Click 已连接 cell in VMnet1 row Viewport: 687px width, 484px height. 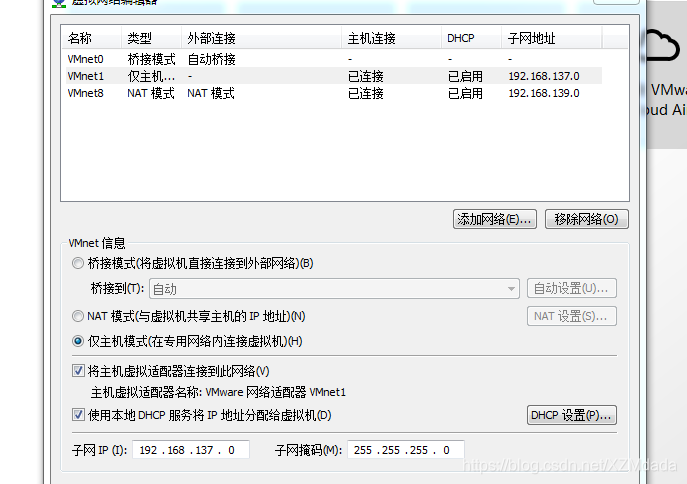coord(365,76)
